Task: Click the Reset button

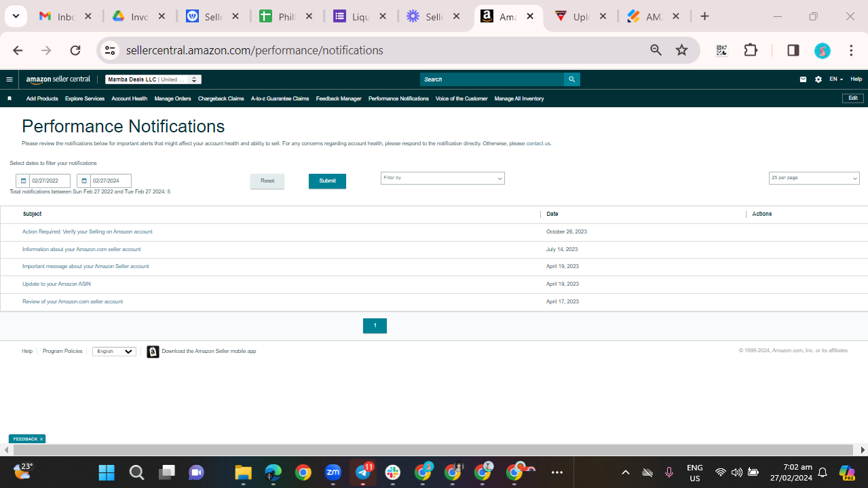Action: [x=267, y=181]
